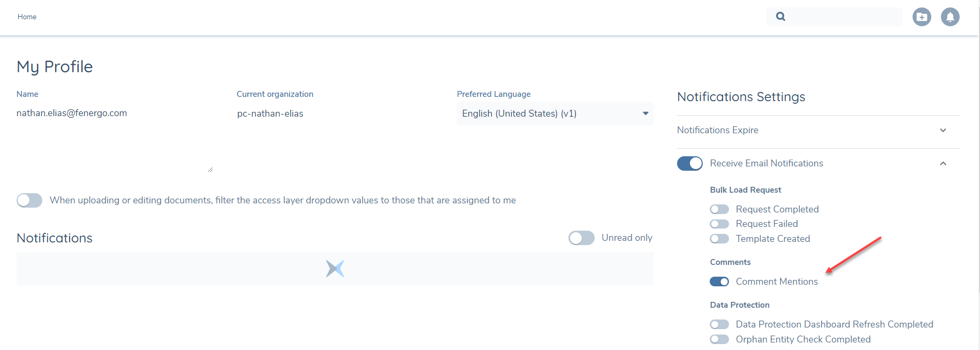Disable the Comment Mentions toggle
Viewport: 980px width, 350px height.
pyautogui.click(x=719, y=281)
